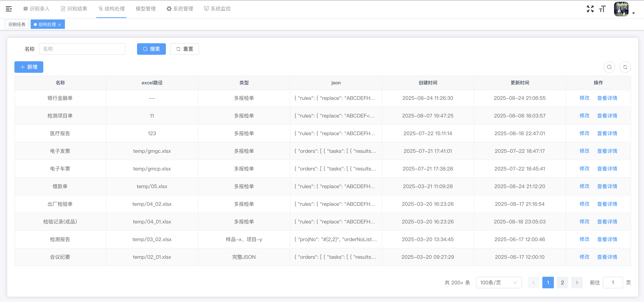Click the temp/04_02.xlsx path cell
This screenshot has width=644, height=302.
152,204
